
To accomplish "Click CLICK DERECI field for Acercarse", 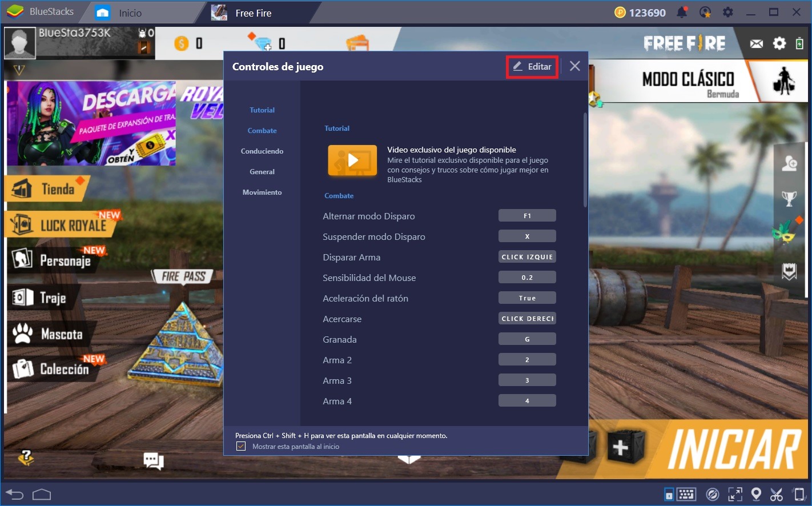I will point(527,318).
